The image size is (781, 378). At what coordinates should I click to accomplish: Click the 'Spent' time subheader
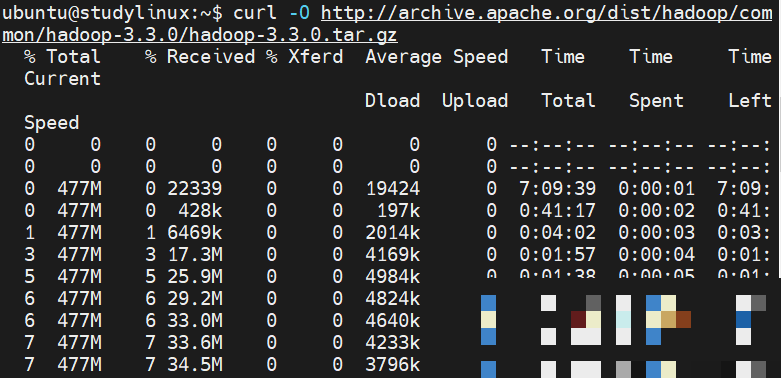656,102
